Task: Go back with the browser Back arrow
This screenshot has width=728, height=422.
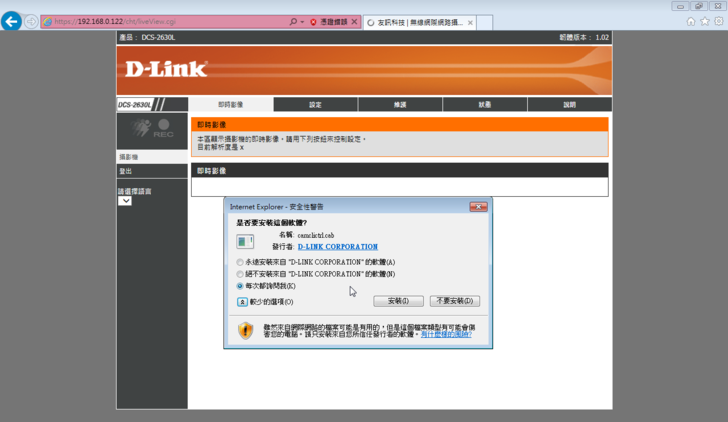Action: tap(12, 21)
